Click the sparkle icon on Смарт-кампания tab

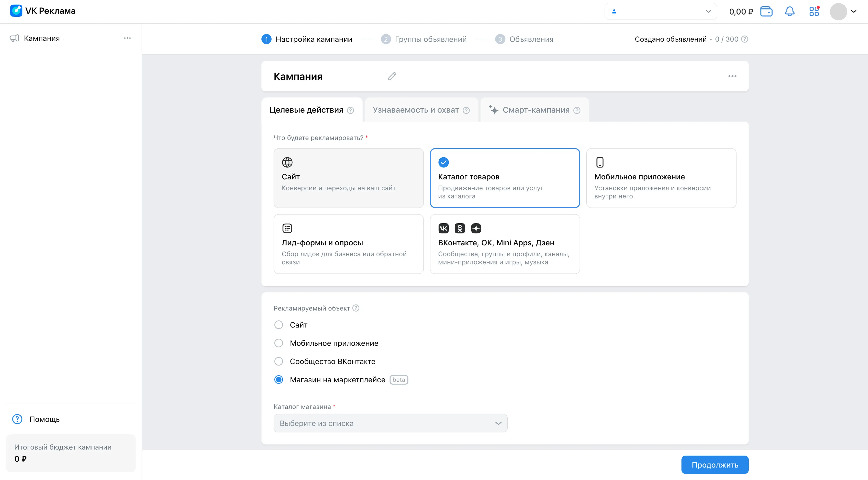click(x=493, y=109)
